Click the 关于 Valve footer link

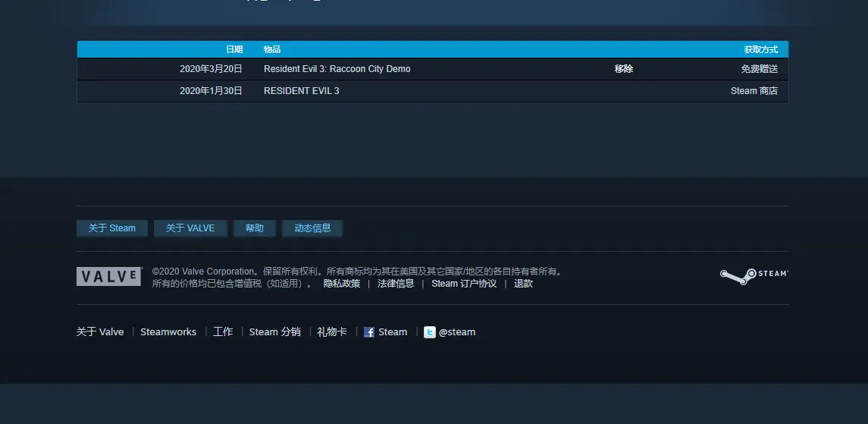(100, 332)
